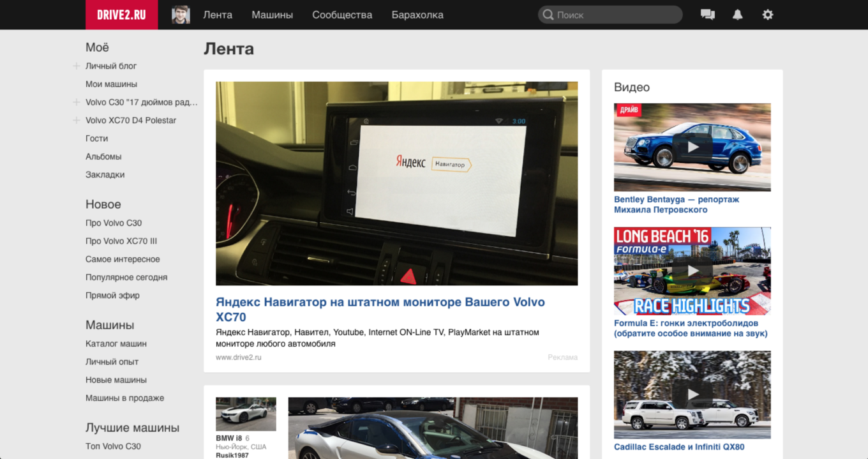The image size is (868, 459).
Task: Open the Сообщества menu item
Action: [342, 15]
